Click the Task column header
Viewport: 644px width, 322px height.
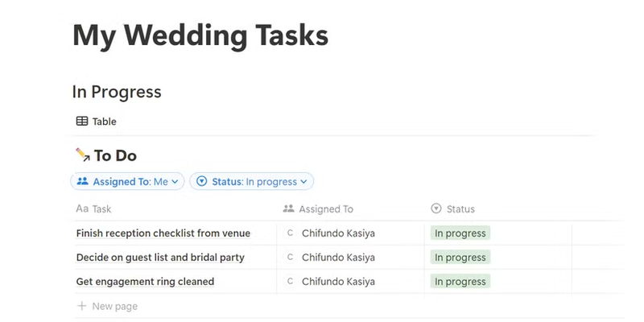[x=101, y=209]
